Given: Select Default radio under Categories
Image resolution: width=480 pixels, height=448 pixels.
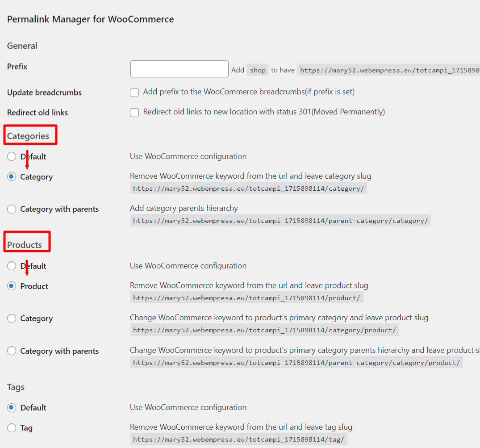Looking at the screenshot, I should (12, 156).
